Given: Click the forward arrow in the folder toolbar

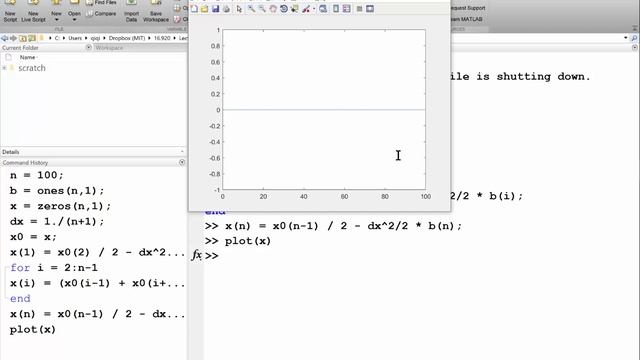Looking at the screenshot, I should pos(13,38).
